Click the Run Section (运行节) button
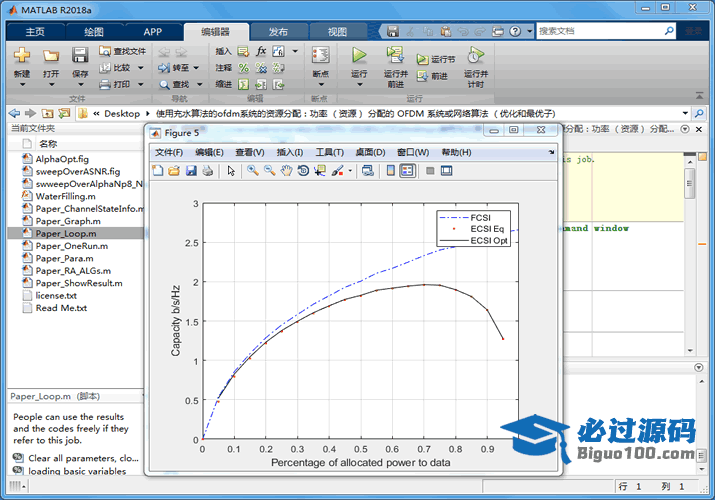 [436, 59]
